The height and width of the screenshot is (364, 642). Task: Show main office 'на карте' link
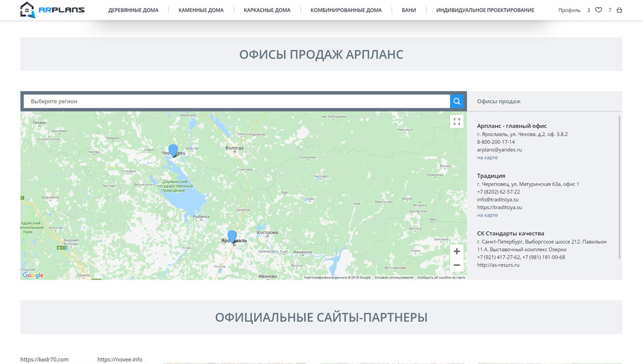click(x=487, y=158)
